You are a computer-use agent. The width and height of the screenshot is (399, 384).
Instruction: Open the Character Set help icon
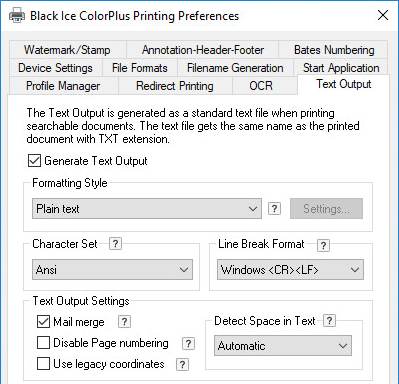point(115,244)
